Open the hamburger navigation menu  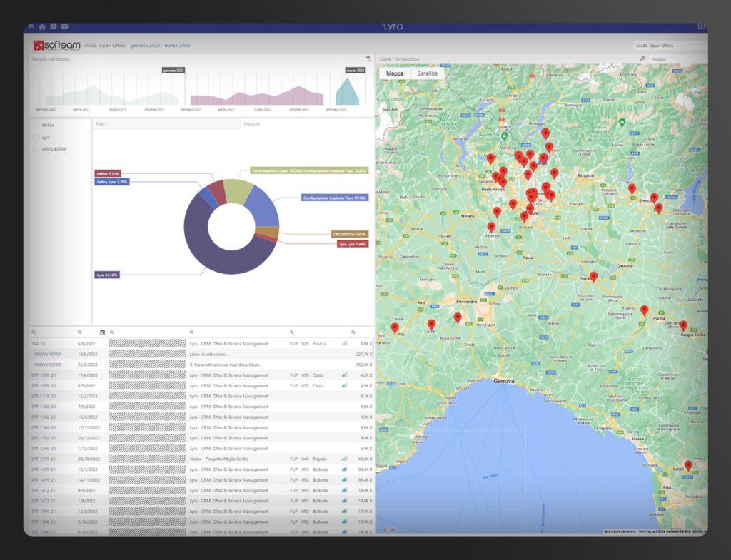[30, 27]
